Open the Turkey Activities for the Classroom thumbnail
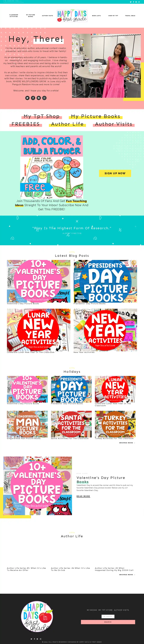This screenshot has height=644, width=144. pos(115,424)
